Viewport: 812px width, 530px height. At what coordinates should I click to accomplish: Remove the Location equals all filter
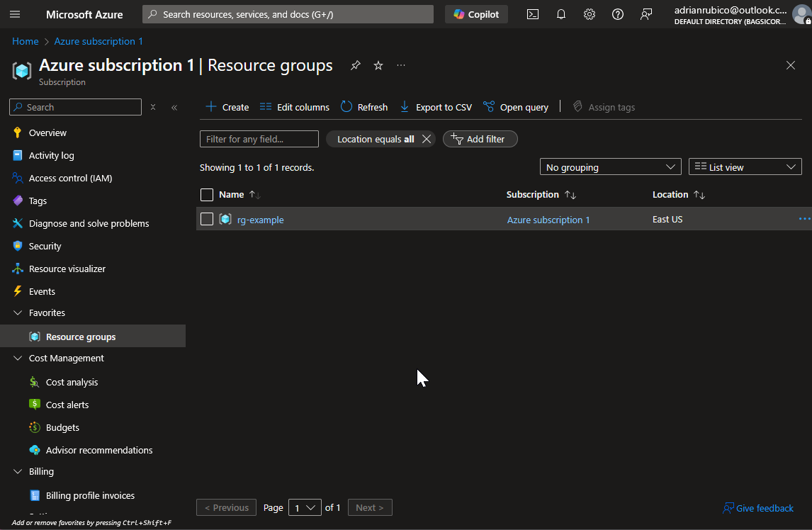427,139
